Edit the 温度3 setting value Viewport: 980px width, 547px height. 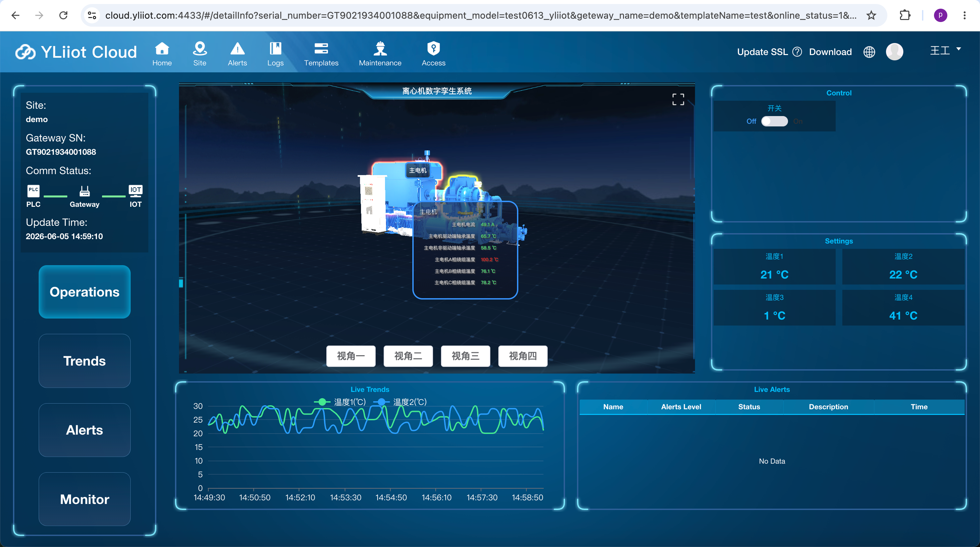774,316
